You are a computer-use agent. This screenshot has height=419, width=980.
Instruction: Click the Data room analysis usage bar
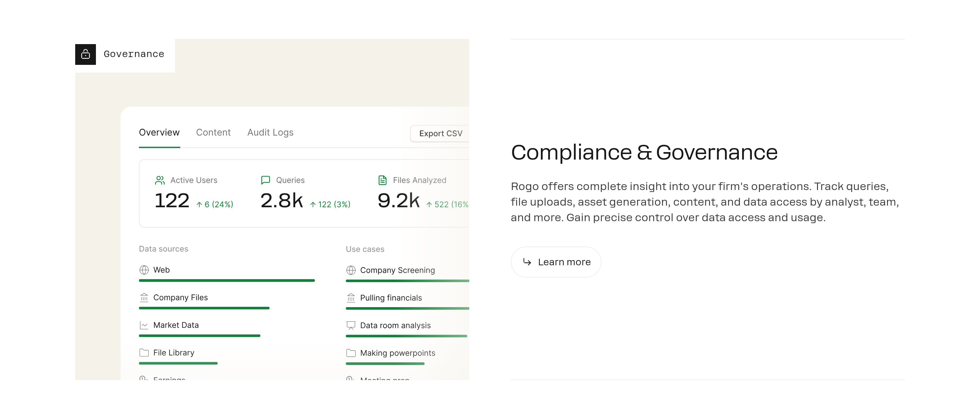[406, 336]
